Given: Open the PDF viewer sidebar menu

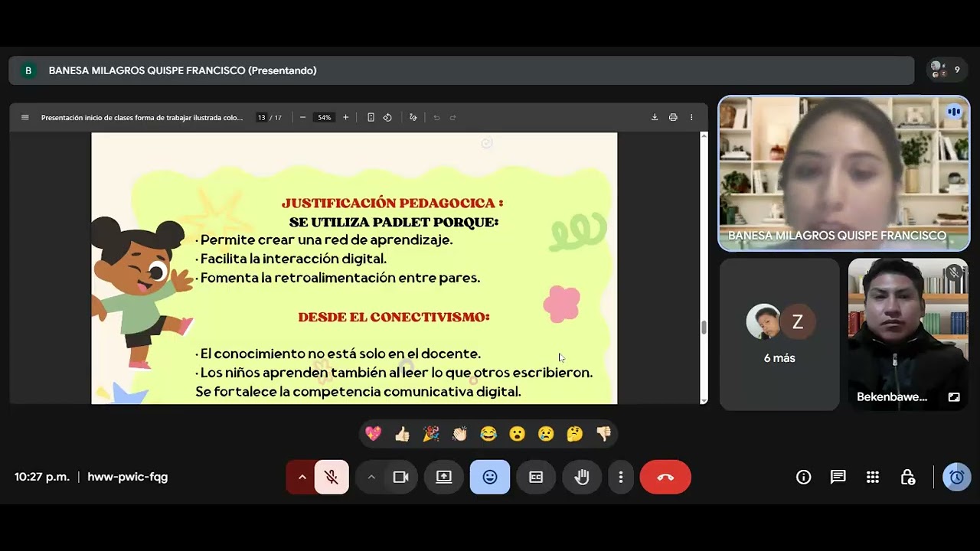Looking at the screenshot, I should (x=24, y=117).
